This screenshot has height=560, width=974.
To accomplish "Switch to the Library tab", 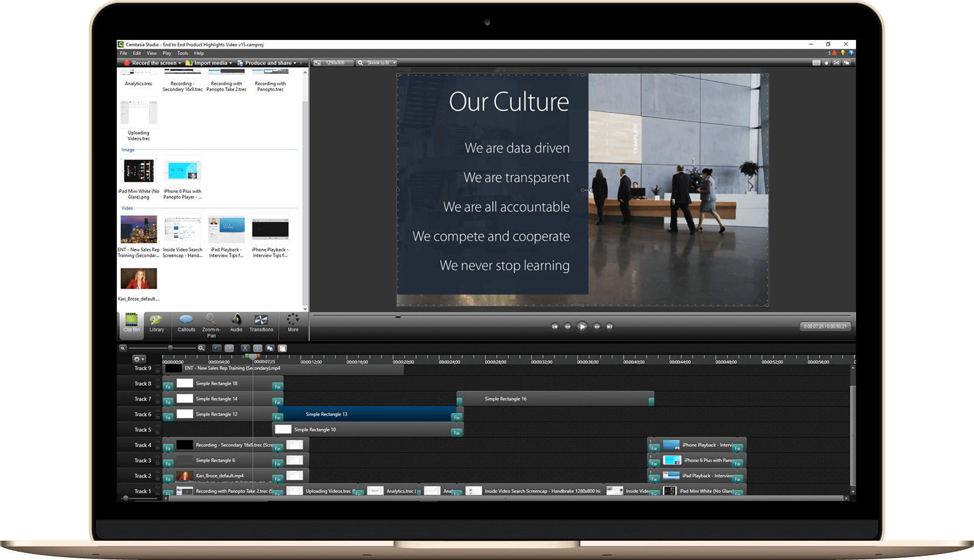I will click(x=156, y=325).
